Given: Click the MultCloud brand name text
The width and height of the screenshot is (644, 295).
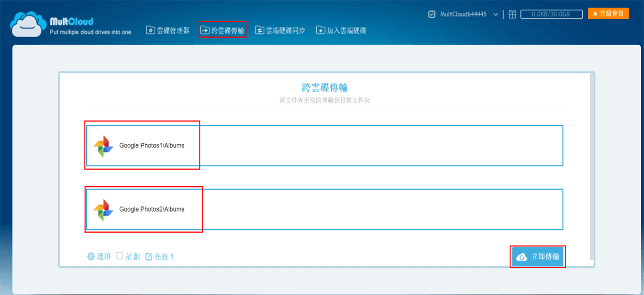Looking at the screenshot, I should tap(72, 21).
